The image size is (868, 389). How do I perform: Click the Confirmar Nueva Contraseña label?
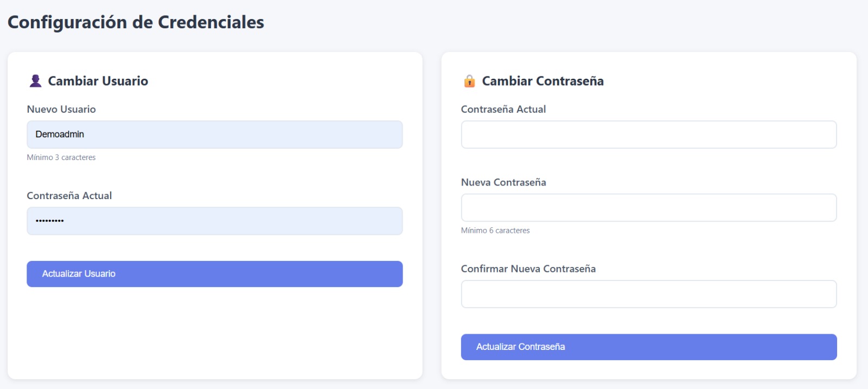pyautogui.click(x=528, y=269)
